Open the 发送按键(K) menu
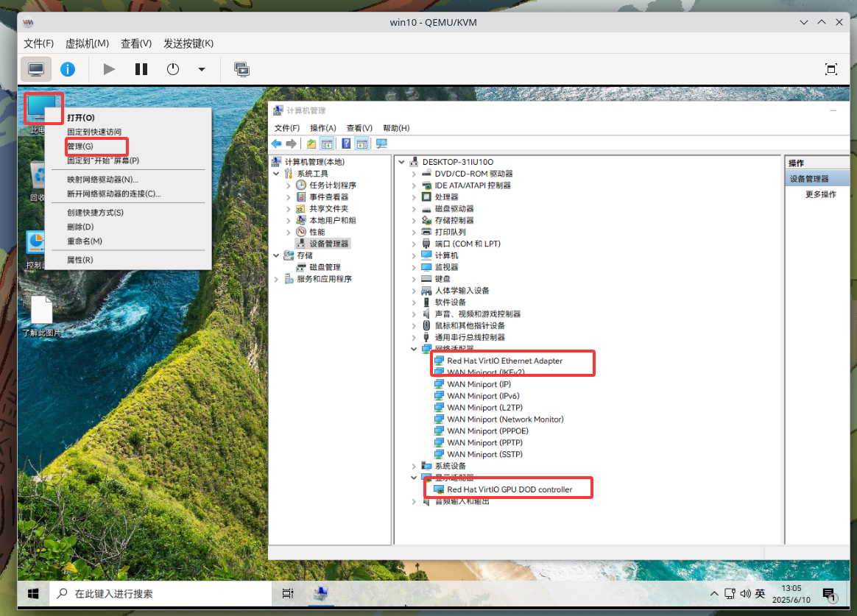The height and width of the screenshot is (616, 857). (188, 43)
